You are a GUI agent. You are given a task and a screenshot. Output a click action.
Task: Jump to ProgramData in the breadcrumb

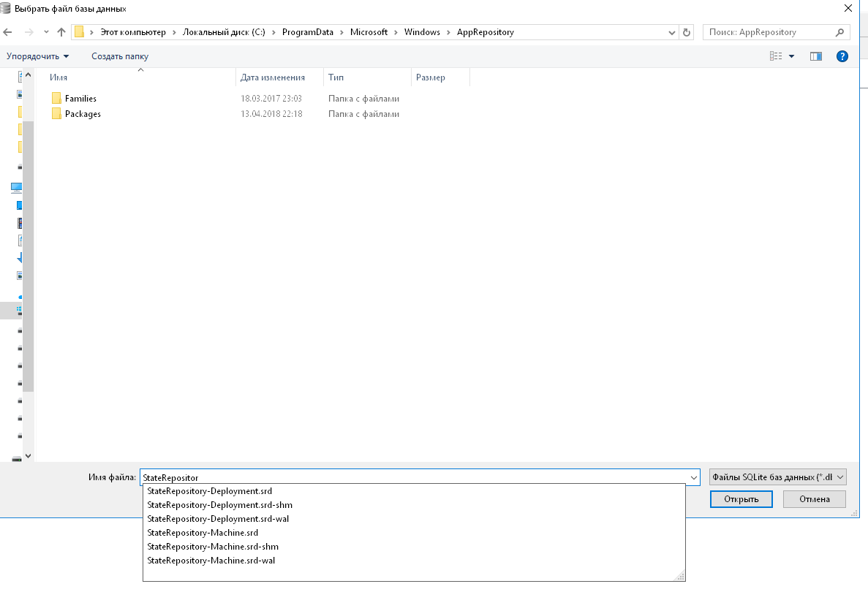point(308,32)
